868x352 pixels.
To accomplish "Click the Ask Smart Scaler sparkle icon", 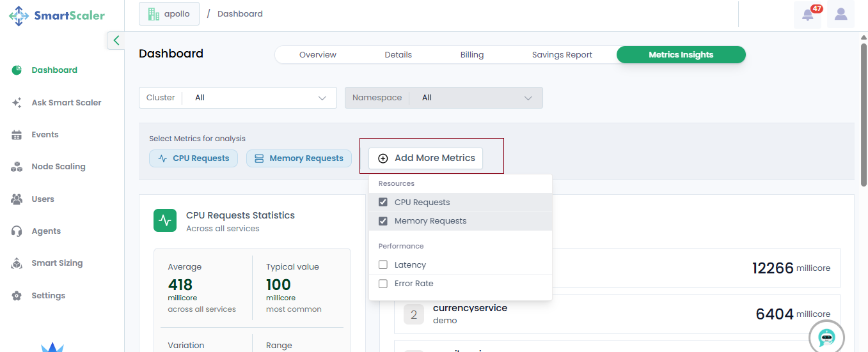I will (17, 103).
